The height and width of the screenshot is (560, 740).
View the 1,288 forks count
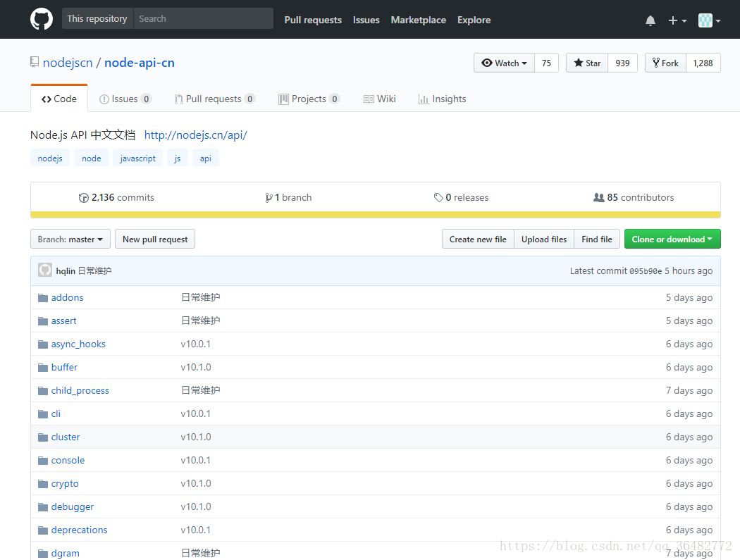703,63
